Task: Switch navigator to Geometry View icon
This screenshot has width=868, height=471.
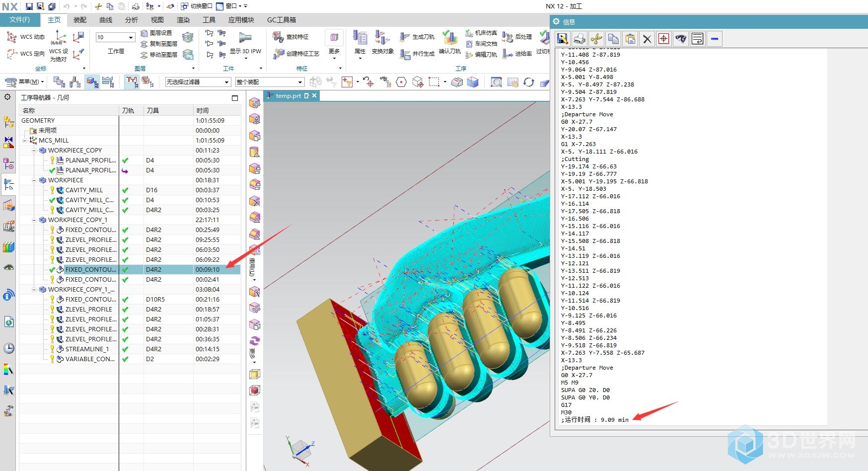Action: pos(92,82)
